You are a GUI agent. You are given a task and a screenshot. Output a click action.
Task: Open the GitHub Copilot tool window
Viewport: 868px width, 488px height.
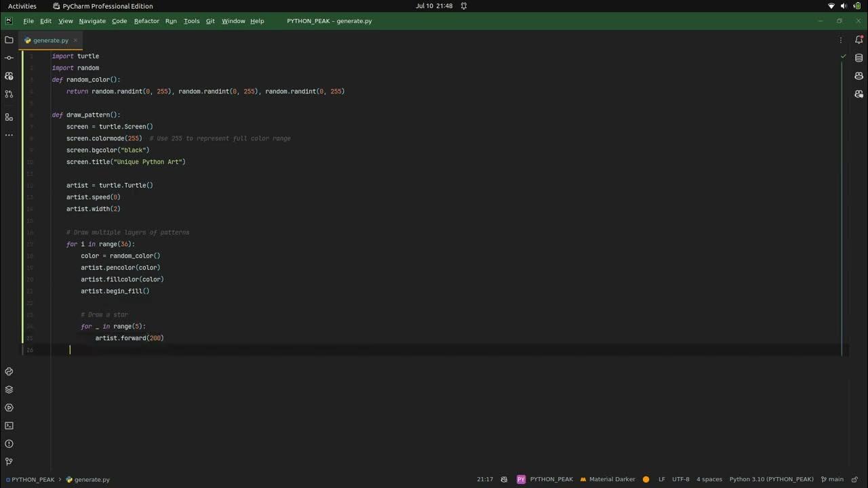(x=859, y=76)
